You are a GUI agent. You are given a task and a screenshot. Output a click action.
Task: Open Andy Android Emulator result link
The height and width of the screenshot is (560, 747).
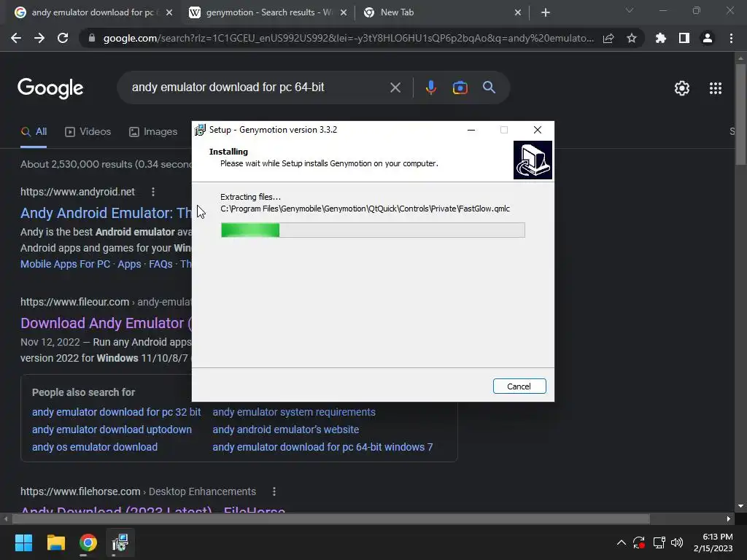(x=106, y=213)
